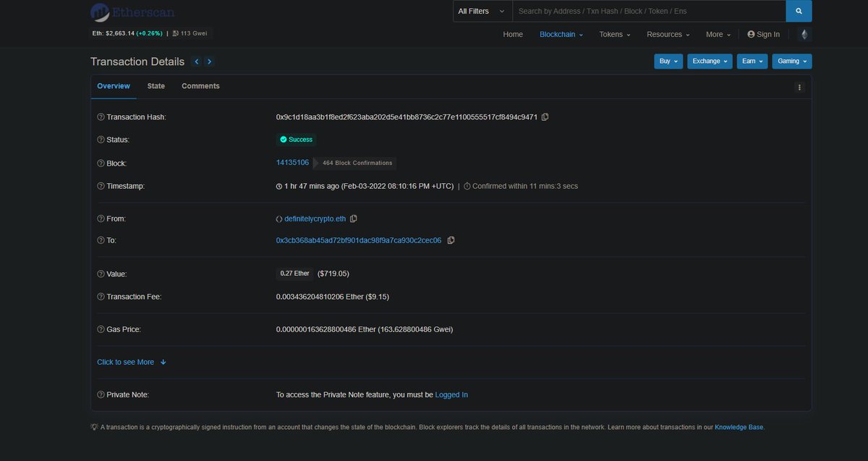Click the Eth price $2,663.14
This screenshot has height=461, width=868.
tap(128, 33)
